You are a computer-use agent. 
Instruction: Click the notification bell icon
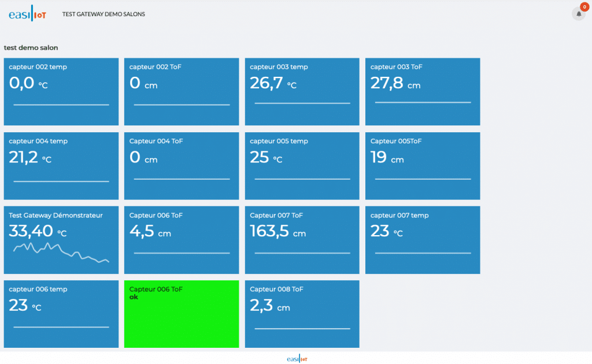click(x=578, y=14)
